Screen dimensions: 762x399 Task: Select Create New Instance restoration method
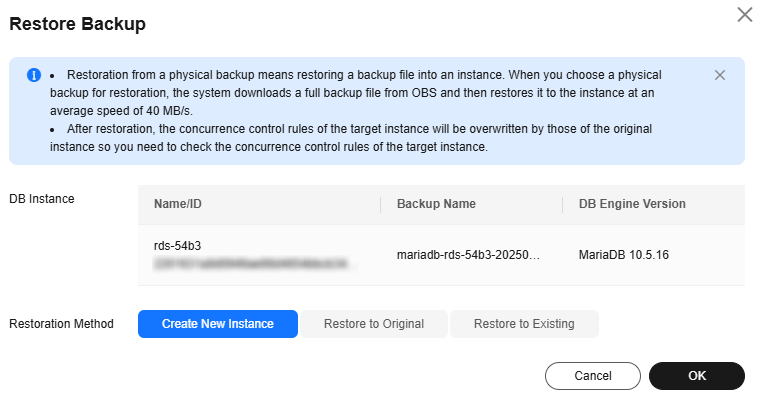pyautogui.click(x=218, y=324)
